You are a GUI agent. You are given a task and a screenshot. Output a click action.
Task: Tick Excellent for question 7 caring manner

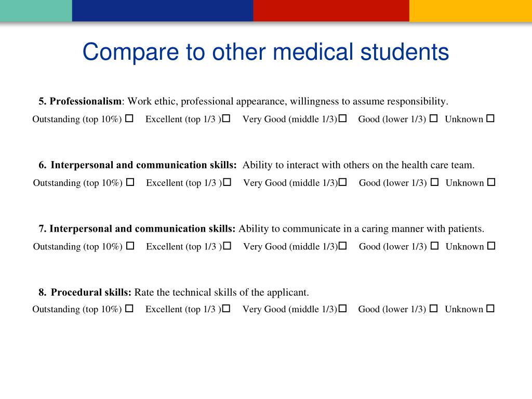(x=228, y=246)
